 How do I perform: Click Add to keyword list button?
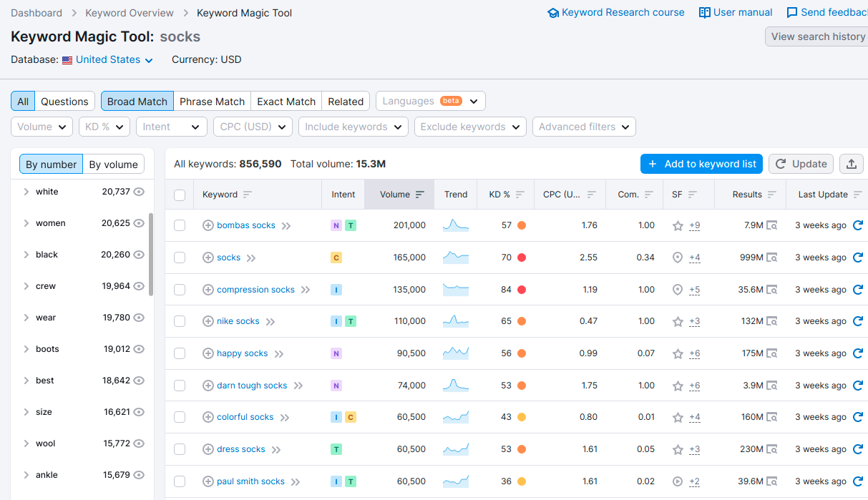pos(701,164)
